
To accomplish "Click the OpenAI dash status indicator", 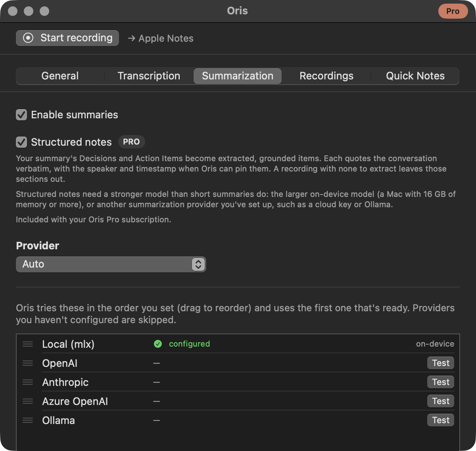I will coord(157,363).
